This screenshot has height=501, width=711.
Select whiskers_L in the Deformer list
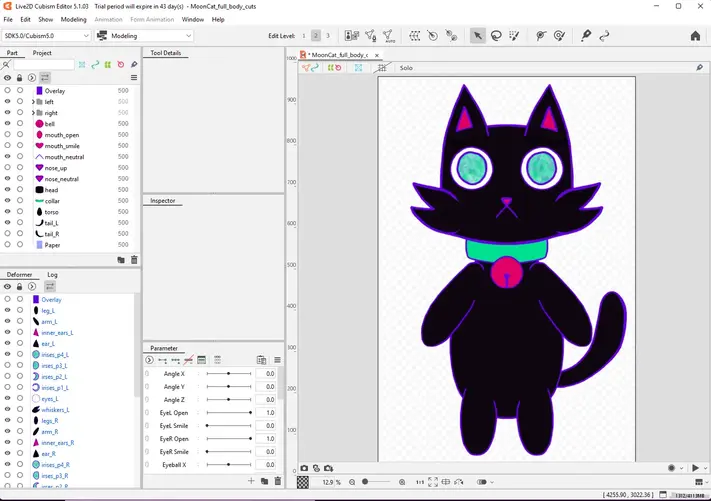point(55,410)
